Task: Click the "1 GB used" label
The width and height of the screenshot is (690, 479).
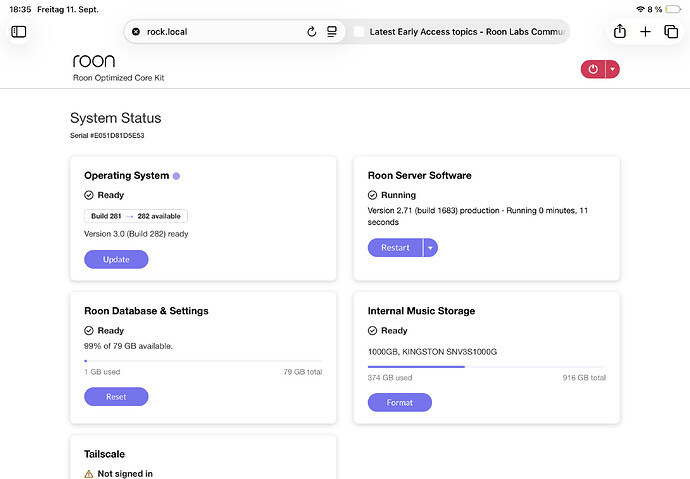Action: pyautogui.click(x=102, y=372)
